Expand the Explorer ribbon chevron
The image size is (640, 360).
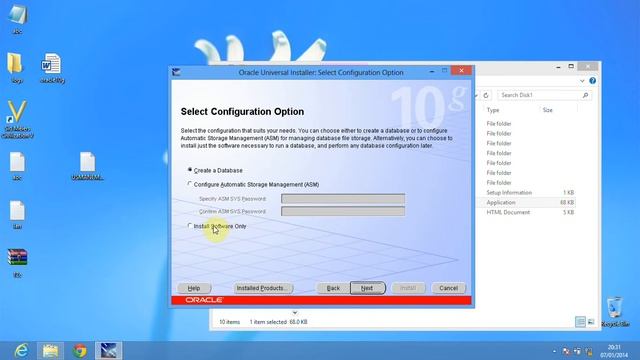582,81
